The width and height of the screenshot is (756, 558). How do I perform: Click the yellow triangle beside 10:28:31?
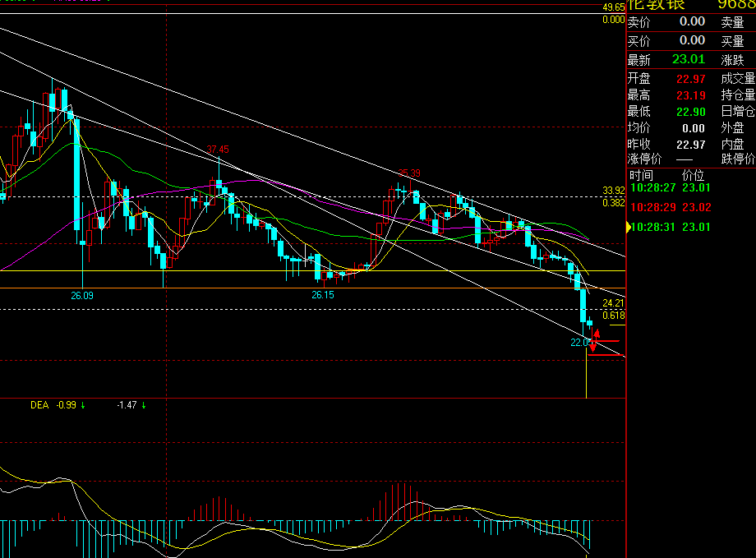[x=629, y=227]
